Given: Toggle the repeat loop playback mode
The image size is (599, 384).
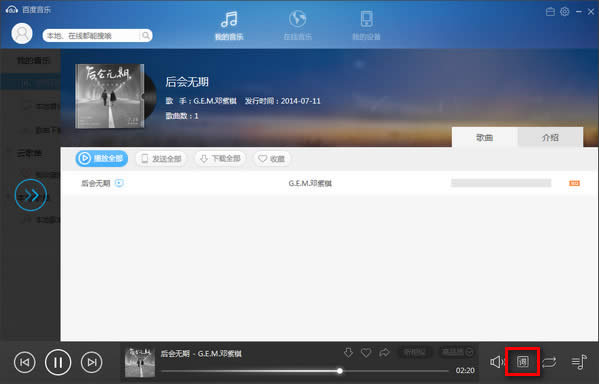Looking at the screenshot, I should coord(549,362).
